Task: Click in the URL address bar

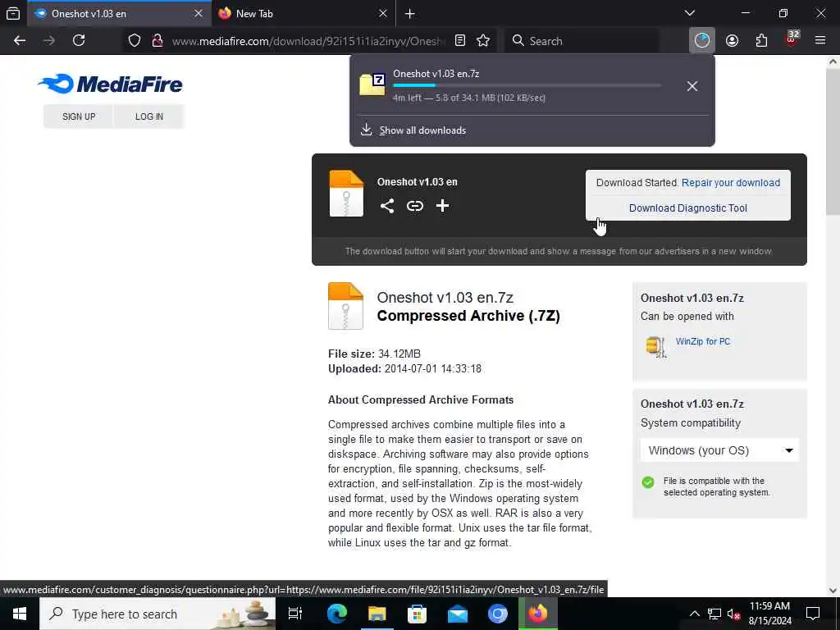Action: (x=308, y=41)
